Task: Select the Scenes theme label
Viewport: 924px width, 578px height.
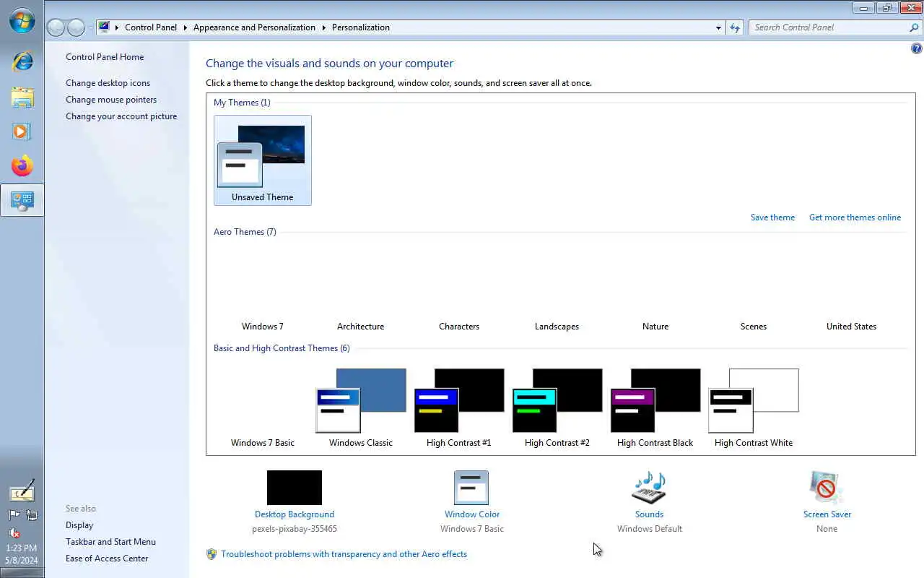Action: point(754,327)
